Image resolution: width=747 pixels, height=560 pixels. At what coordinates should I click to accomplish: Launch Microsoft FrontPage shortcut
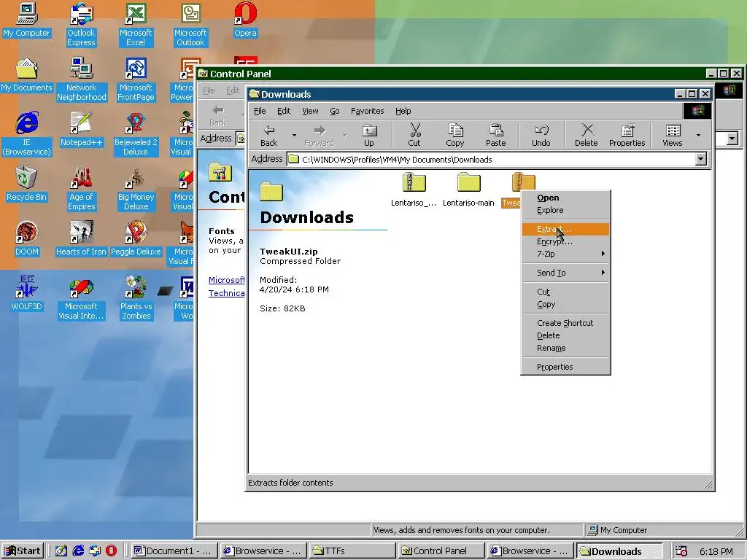pos(136,79)
